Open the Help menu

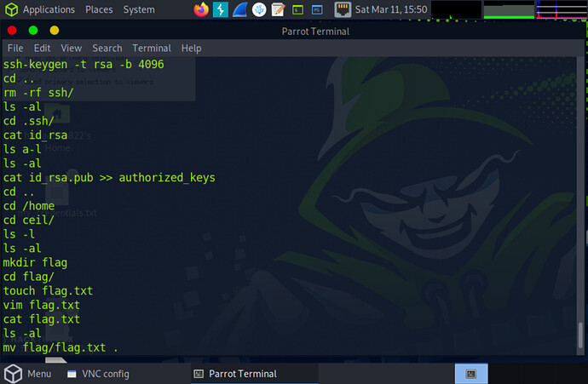192,49
